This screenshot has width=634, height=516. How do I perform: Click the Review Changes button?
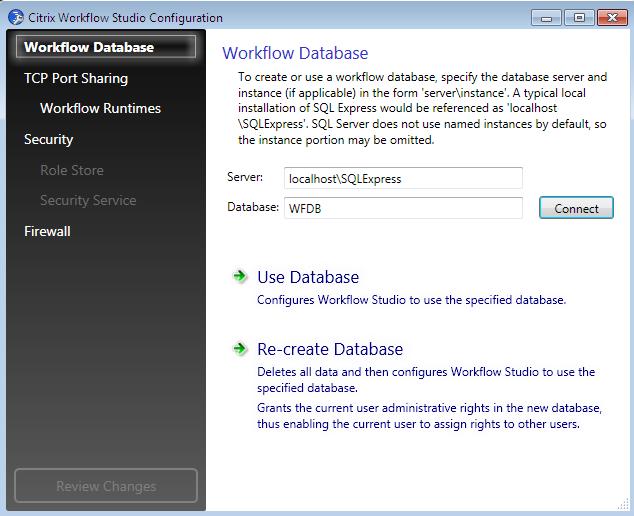(106, 486)
